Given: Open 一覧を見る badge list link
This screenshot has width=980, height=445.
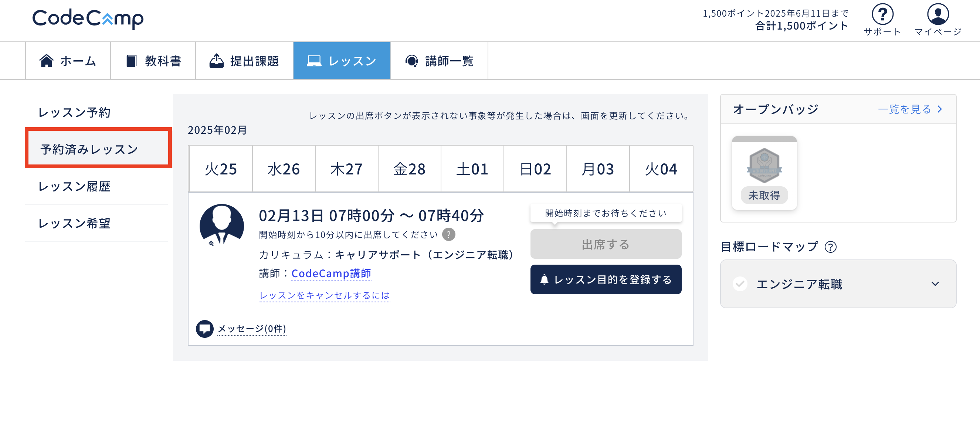Looking at the screenshot, I should 909,109.
